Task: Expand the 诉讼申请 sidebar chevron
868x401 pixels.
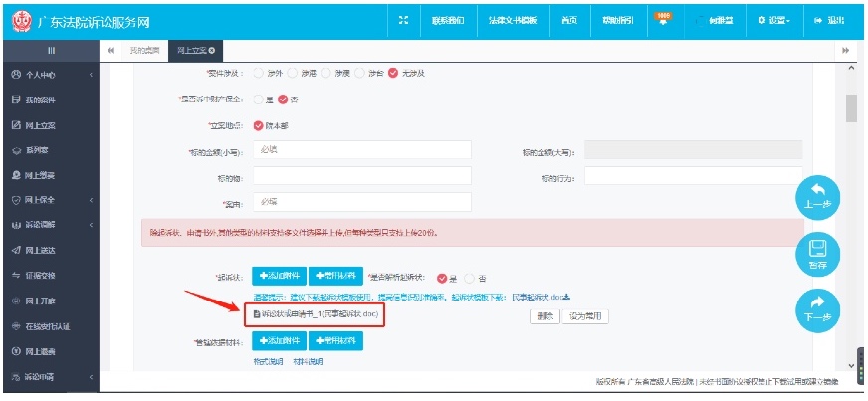Action: coord(91,377)
